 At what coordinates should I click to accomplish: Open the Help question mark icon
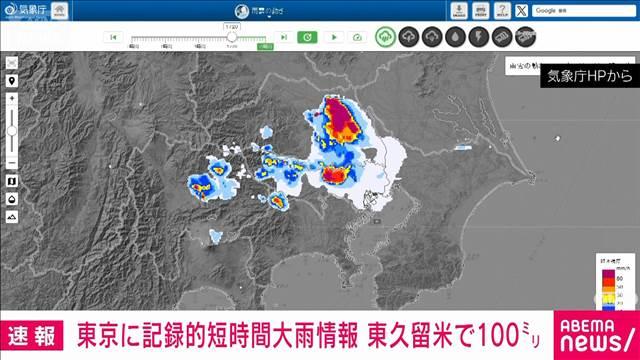click(x=502, y=11)
